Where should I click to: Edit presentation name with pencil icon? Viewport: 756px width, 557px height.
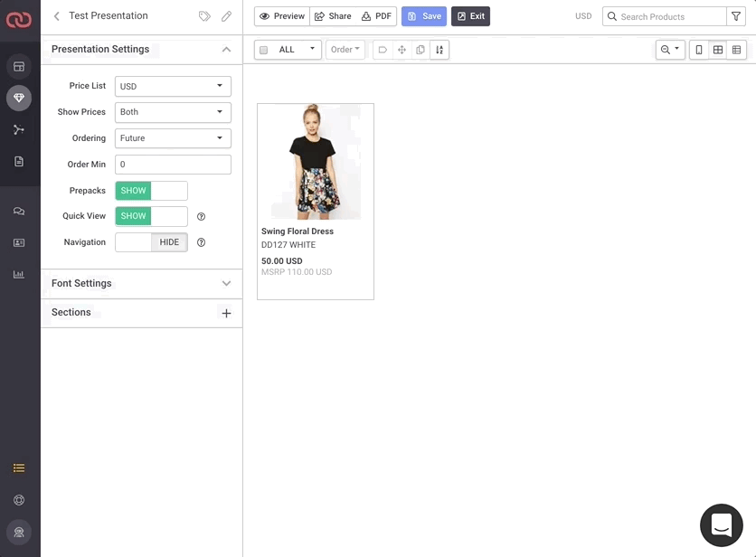pyautogui.click(x=226, y=16)
